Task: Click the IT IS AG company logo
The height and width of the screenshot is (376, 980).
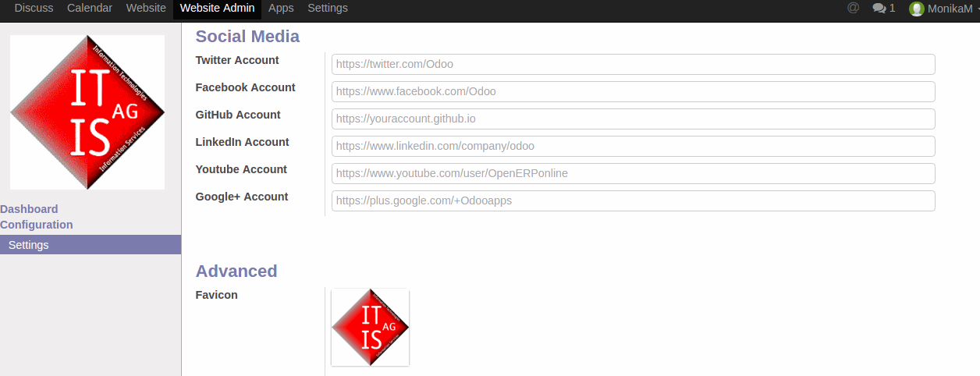Action: [x=87, y=112]
